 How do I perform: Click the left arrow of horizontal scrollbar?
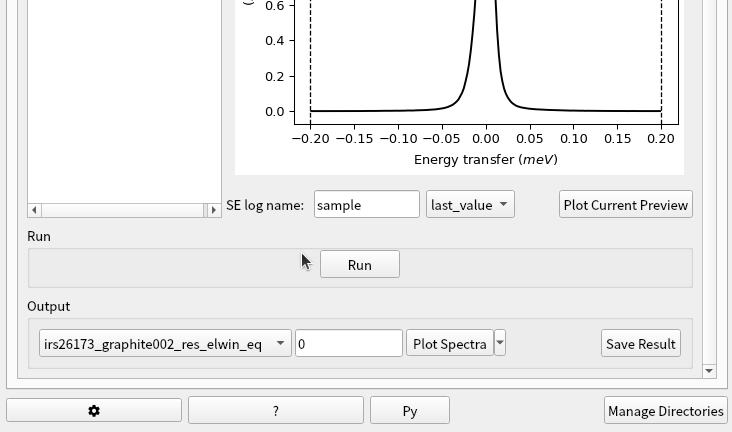pos(35,210)
